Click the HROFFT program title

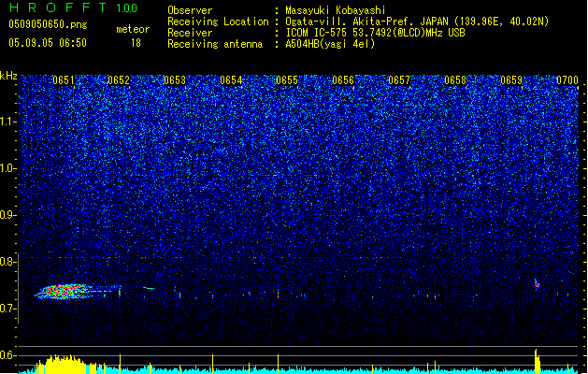point(58,7)
